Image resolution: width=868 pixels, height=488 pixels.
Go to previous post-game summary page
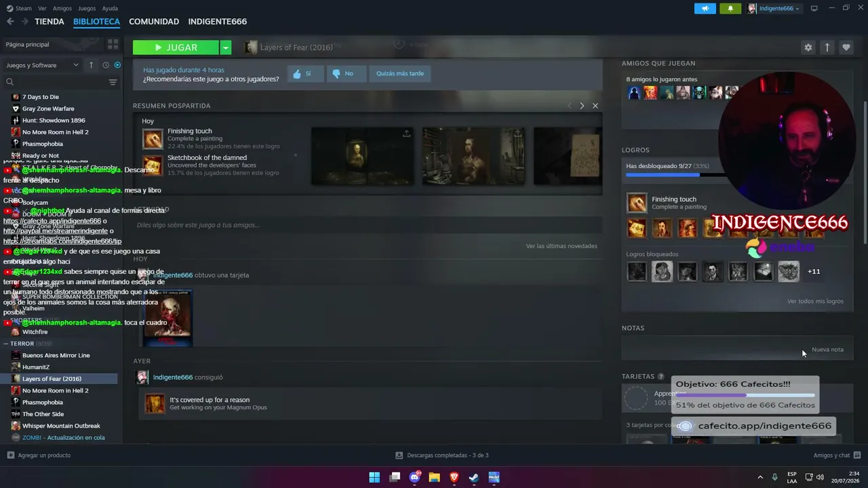click(570, 106)
